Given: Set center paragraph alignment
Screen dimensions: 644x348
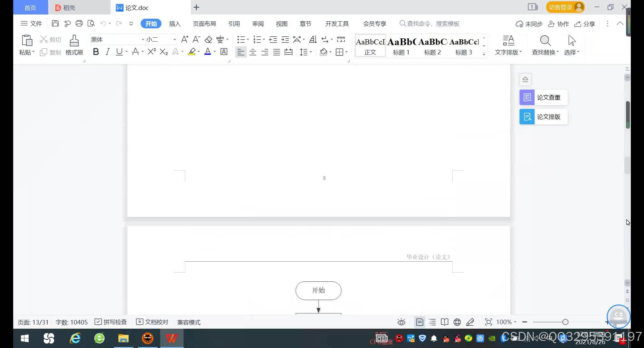Looking at the screenshot, I should pyautogui.click(x=253, y=52).
